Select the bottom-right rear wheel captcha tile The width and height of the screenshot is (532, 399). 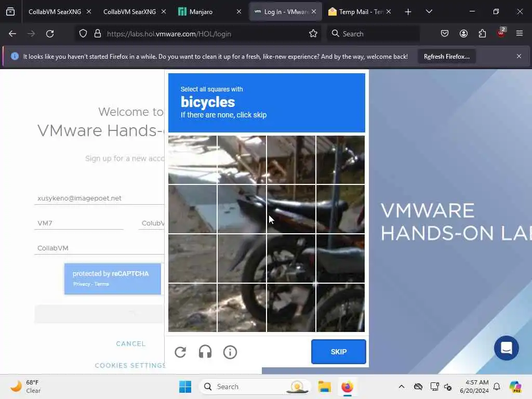[x=340, y=308]
